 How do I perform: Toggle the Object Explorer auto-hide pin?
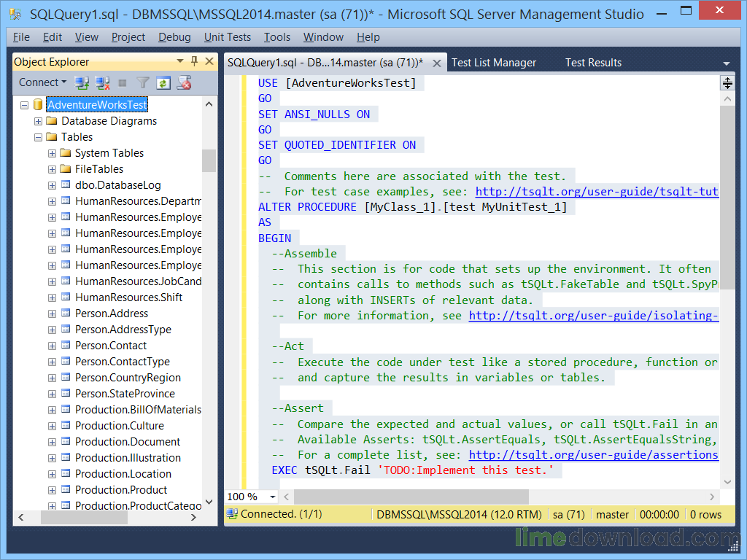(x=194, y=61)
